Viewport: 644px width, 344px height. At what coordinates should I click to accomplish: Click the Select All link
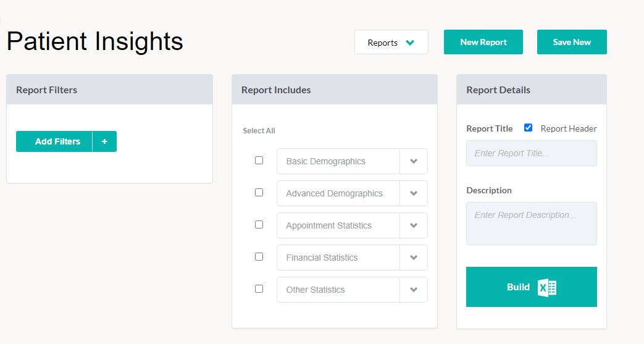tap(259, 131)
